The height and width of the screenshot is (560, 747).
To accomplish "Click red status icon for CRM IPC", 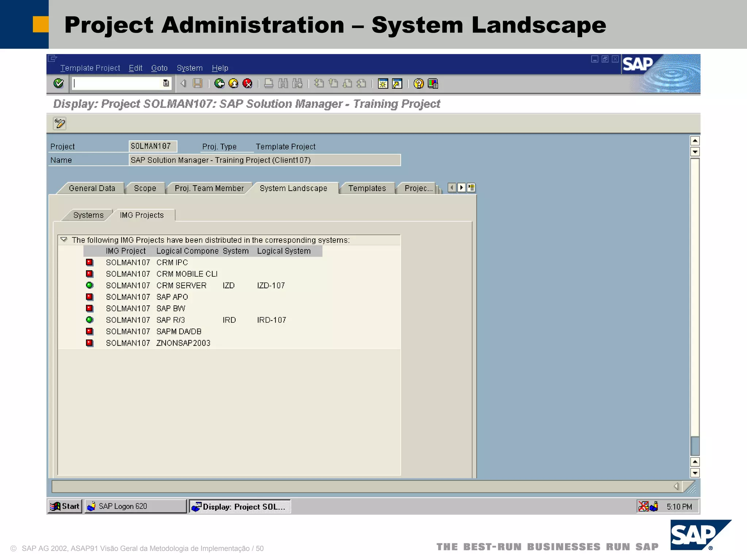I will tap(89, 262).
